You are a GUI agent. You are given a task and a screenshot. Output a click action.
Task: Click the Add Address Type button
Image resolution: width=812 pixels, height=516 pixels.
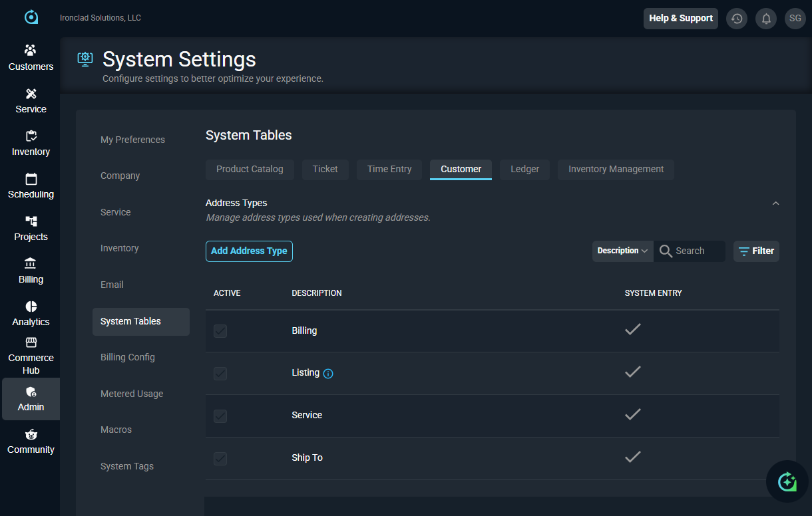click(x=249, y=251)
